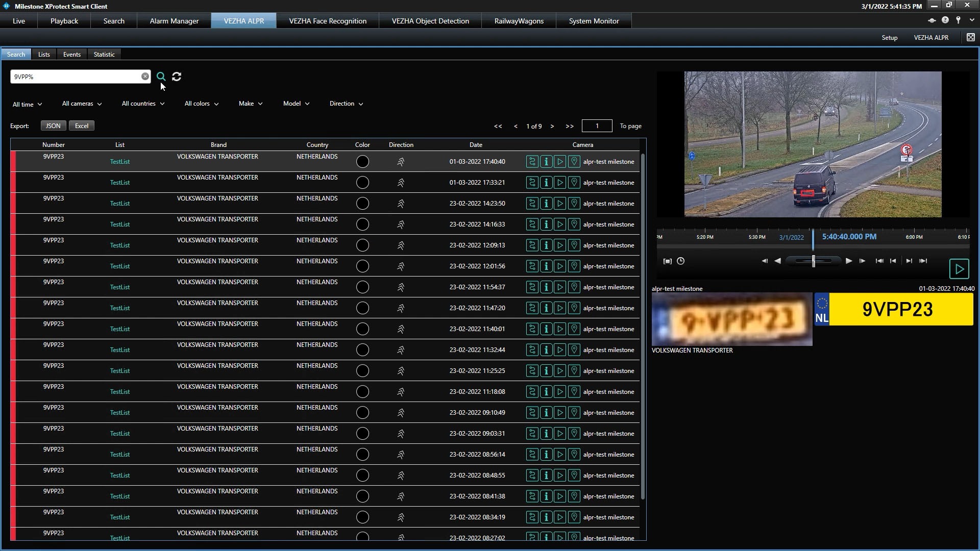Open the go-to-time clock icon
The image size is (980, 551).
tap(680, 261)
